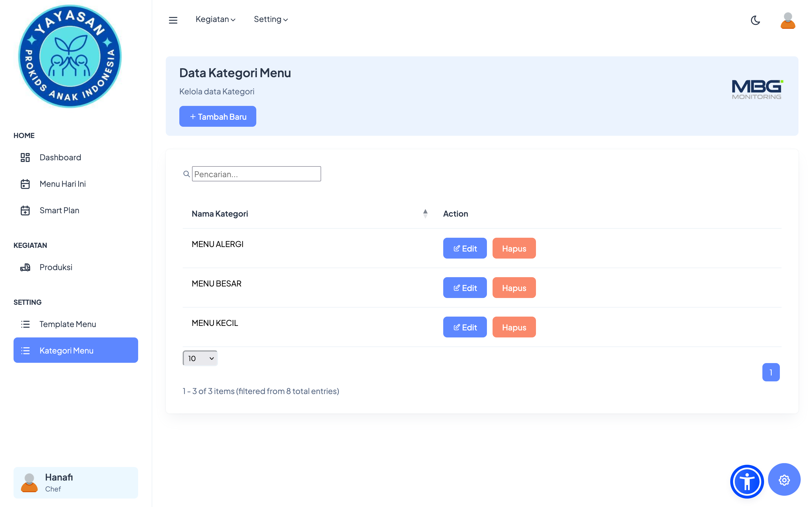Click the hamburger sidebar toggle icon

(x=173, y=20)
